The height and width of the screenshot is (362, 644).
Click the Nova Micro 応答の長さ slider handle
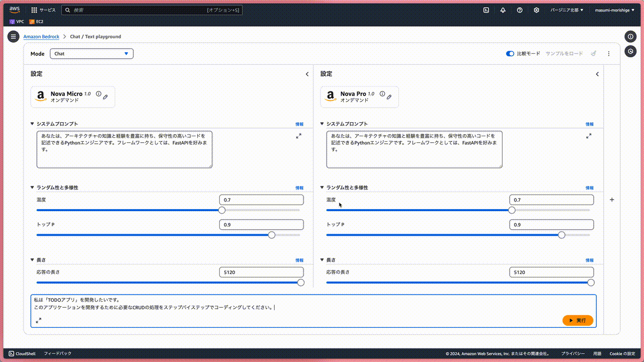(x=301, y=283)
